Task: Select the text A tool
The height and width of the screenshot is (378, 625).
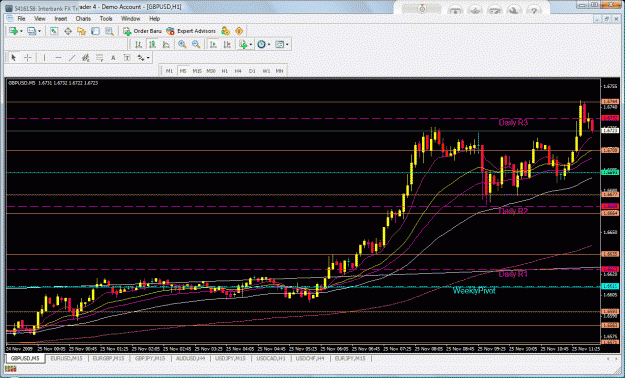Action: coord(113,58)
